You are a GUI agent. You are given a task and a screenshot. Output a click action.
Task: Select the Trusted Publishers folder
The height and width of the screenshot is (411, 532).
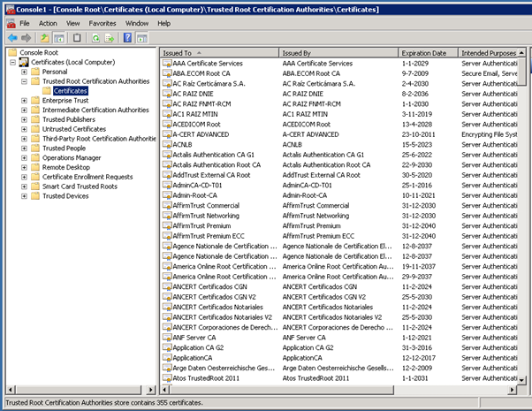pyautogui.click(x=69, y=119)
